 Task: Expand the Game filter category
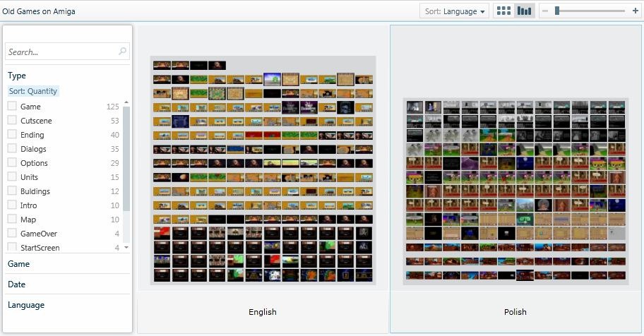click(18, 264)
